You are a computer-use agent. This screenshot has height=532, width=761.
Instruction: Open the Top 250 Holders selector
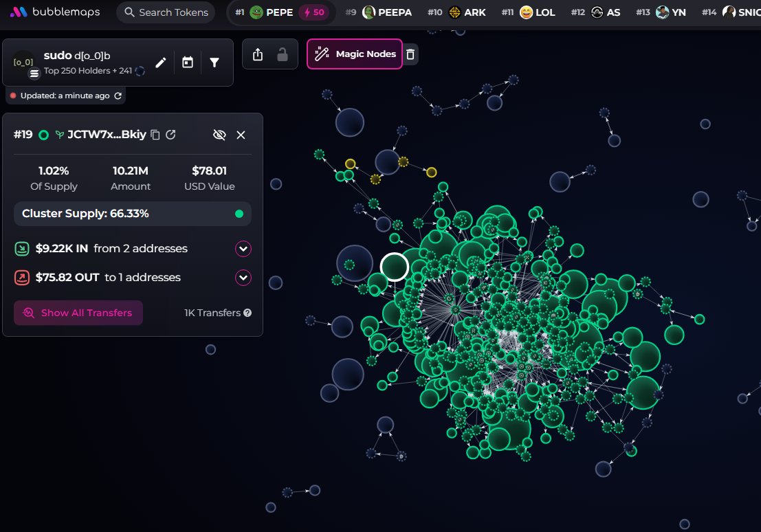[x=88, y=70]
